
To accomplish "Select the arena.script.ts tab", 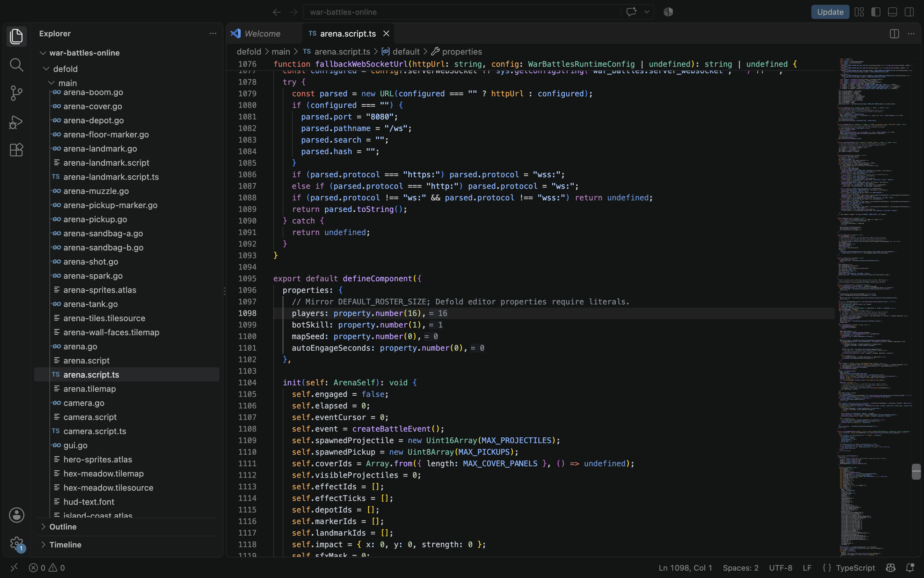I will 348,34.
